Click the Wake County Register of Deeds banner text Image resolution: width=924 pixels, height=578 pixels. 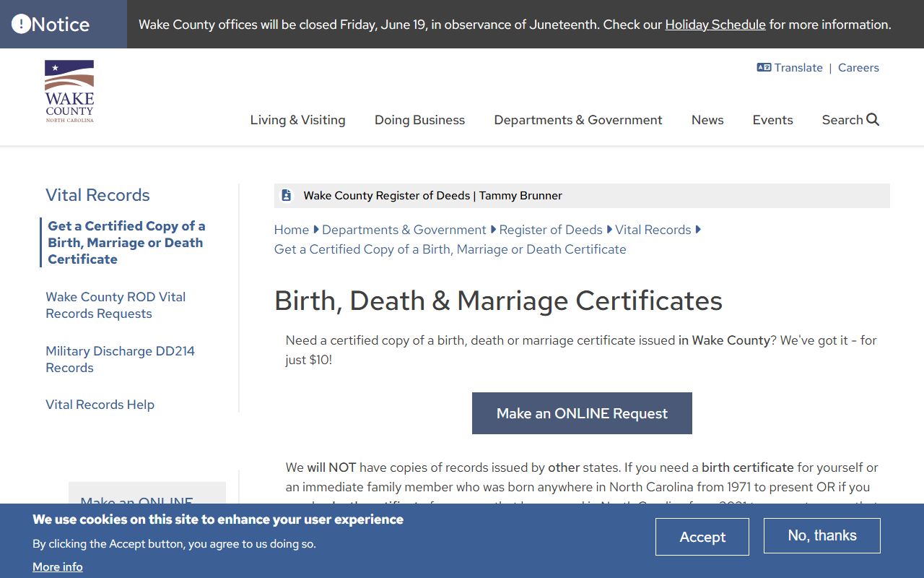pos(432,195)
